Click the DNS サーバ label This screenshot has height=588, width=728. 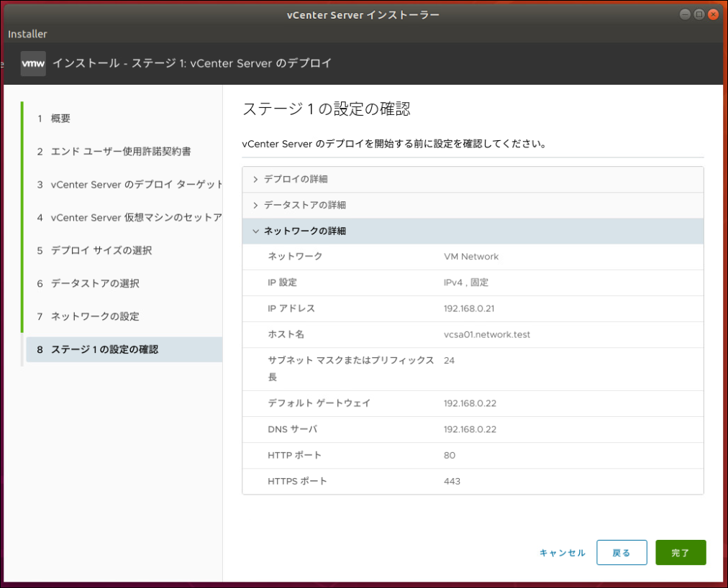click(x=293, y=429)
